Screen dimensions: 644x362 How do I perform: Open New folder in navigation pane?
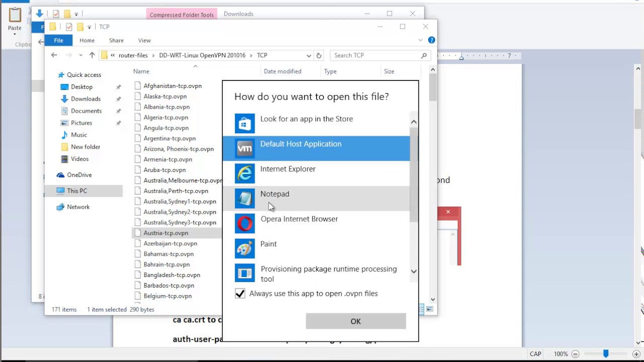pyautogui.click(x=86, y=147)
